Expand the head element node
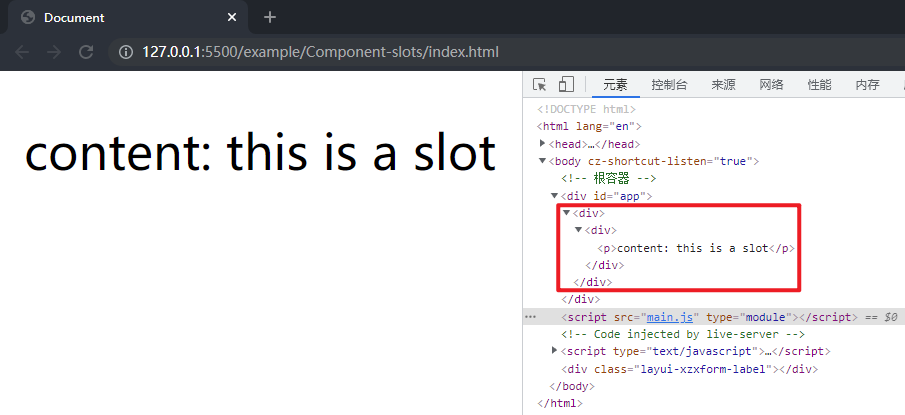 [542, 143]
